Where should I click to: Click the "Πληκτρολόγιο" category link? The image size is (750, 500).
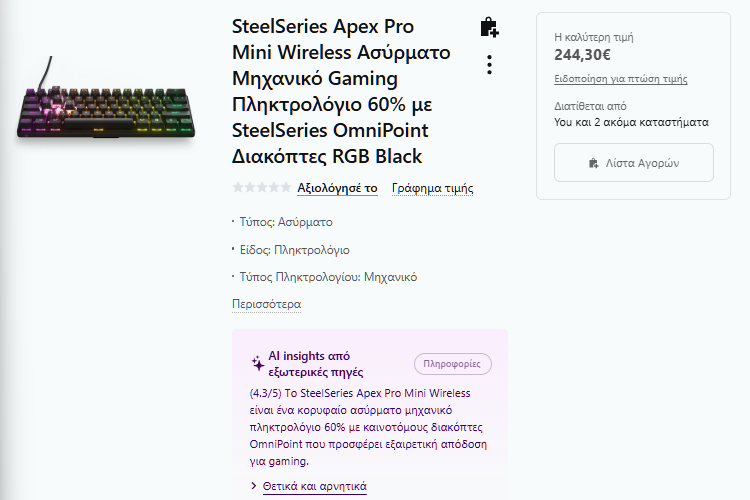pyautogui.click(x=312, y=250)
